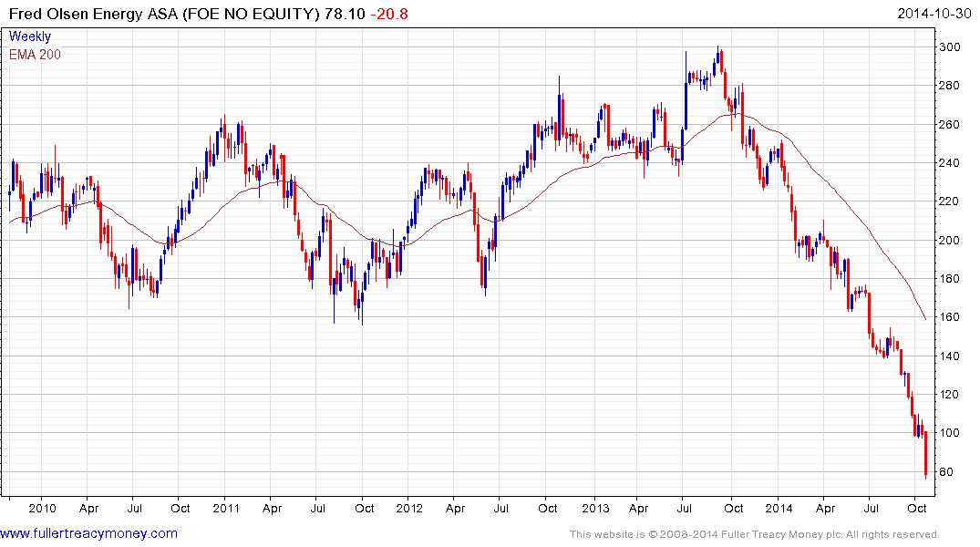This screenshot has width=980, height=547.
Task: Click the EMA 200 legend label
Action: click(35, 55)
